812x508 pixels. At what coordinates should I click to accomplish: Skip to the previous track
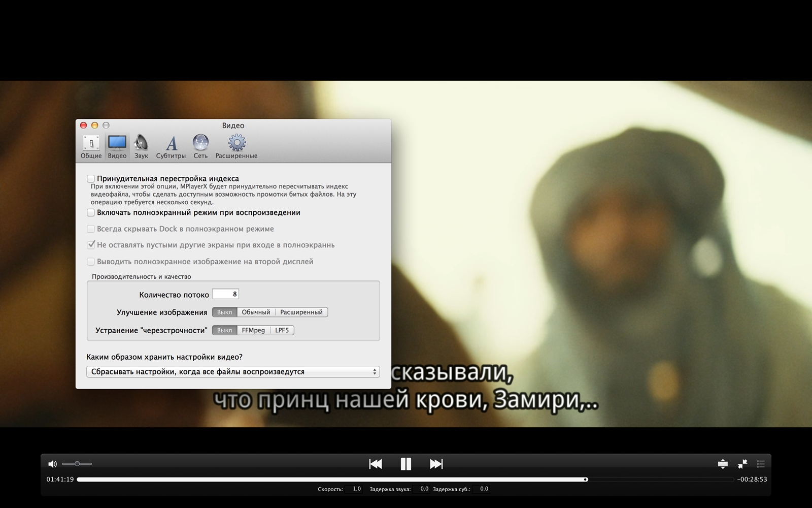click(x=376, y=464)
